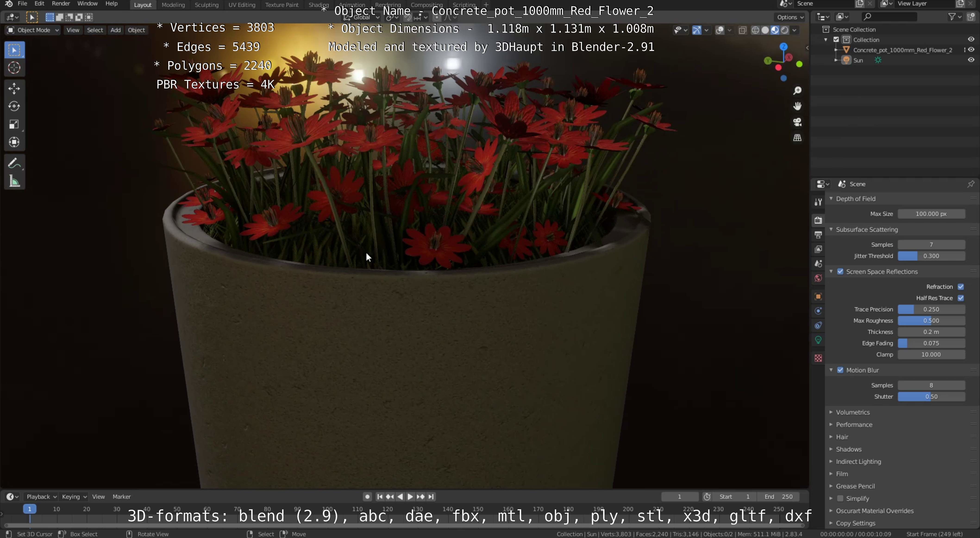The width and height of the screenshot is (980, 538).
Task: Toggle camera view icon
Action: tap(797, 122)
